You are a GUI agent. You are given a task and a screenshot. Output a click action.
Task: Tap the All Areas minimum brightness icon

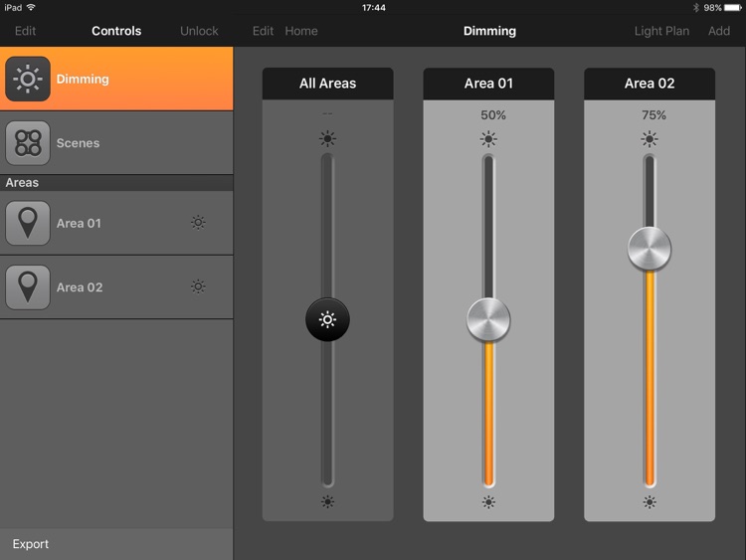(327, 501)
